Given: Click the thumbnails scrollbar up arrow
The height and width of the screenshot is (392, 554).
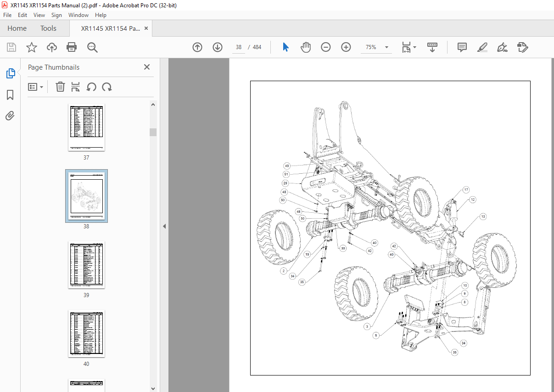Looking at the screenshot, I should (153, 105).
